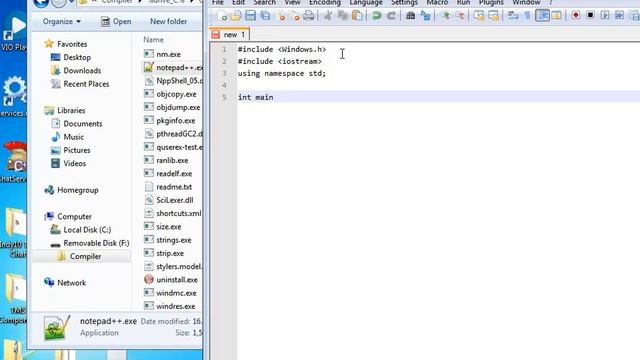Click the Copy toolbar icon

pyautogui.click(x=342, y=16)
